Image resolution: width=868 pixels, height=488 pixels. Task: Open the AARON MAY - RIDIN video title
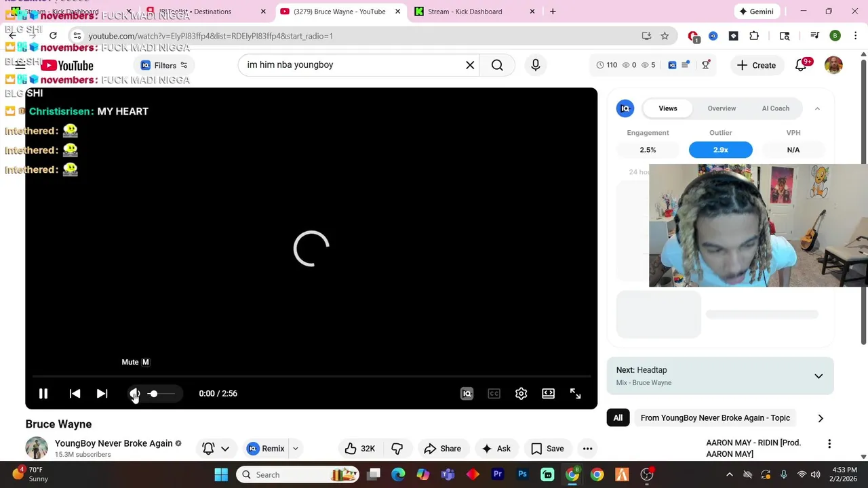click(753, 448)
